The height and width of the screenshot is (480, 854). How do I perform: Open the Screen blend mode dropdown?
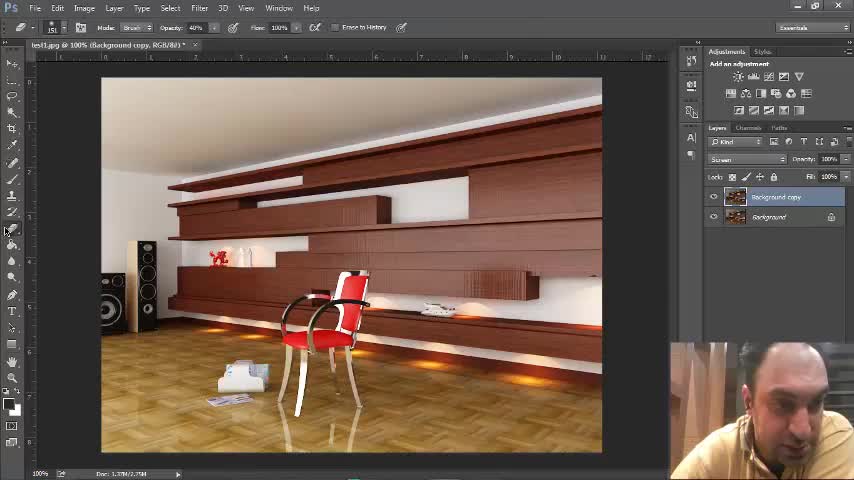(747, 160)
